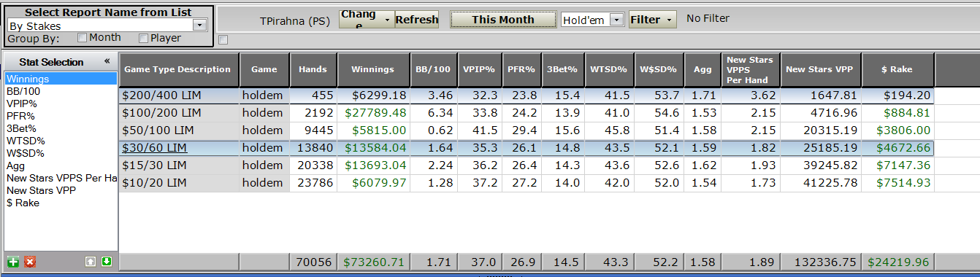Sort by the Hands column header
The height and width of the screenshot is (277, 980).
tap(313, 69)
